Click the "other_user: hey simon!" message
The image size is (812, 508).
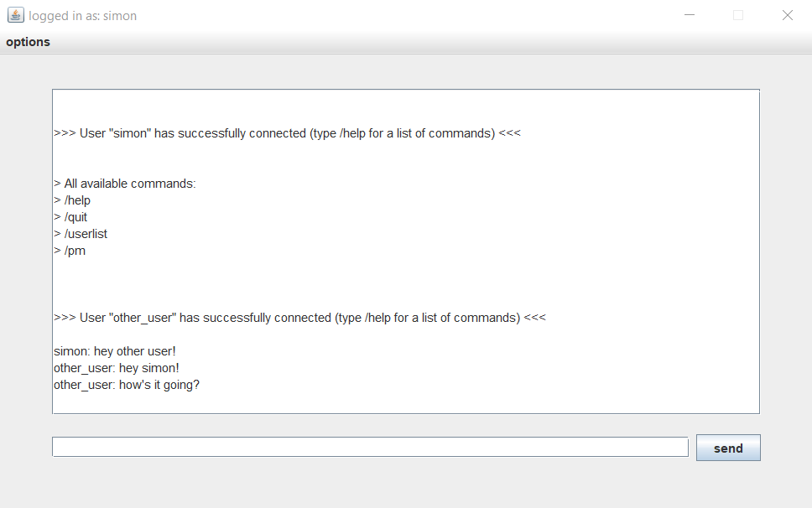[116, 368]
